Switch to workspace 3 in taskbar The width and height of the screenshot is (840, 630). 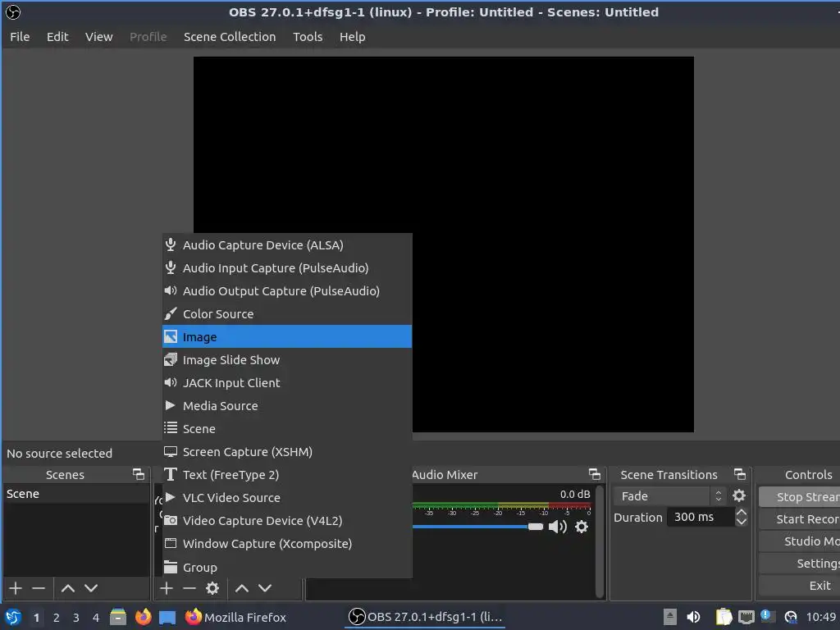point(76,618)
